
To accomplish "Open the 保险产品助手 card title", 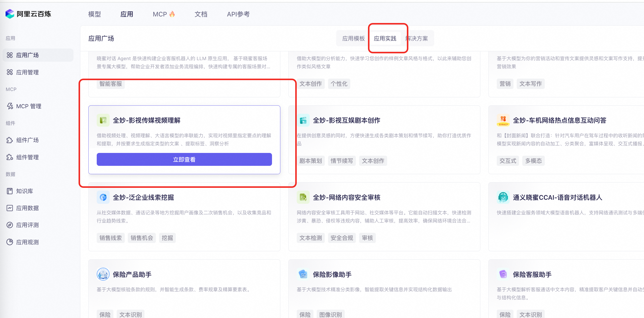I will point(132,275).
